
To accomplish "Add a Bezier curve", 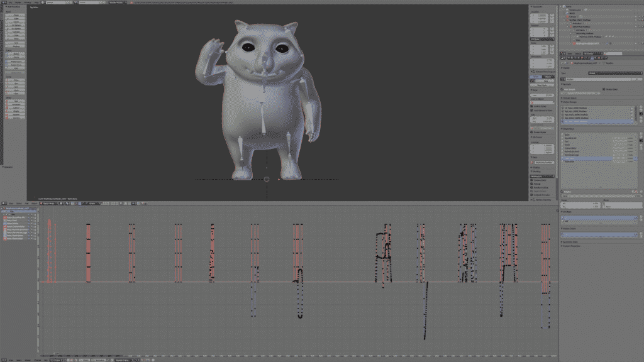I will (16, 54).
